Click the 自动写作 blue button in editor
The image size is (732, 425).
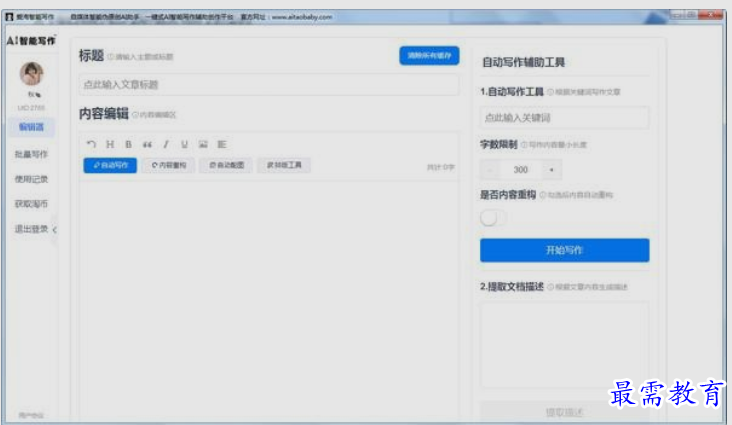pyautogui.click(x=110, y=165)
